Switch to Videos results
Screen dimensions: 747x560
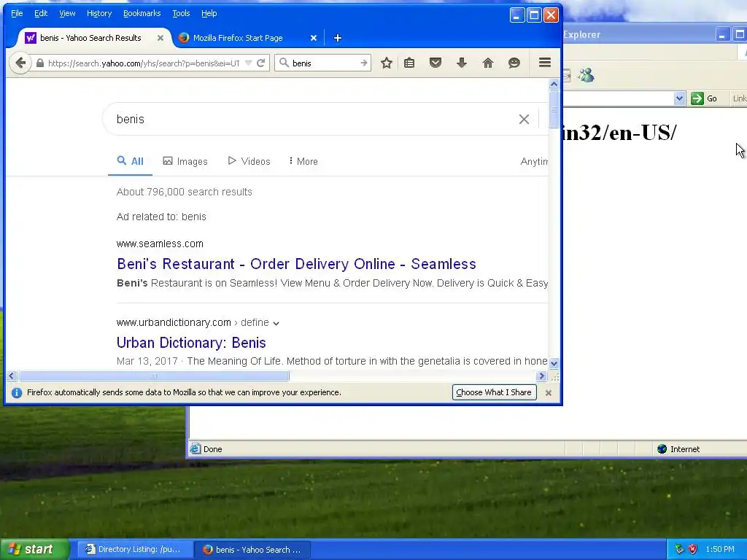click(249, 161)
